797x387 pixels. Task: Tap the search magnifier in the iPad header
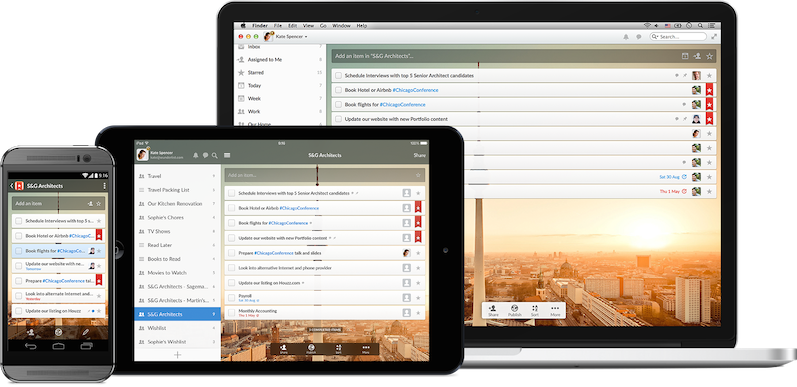214,155
